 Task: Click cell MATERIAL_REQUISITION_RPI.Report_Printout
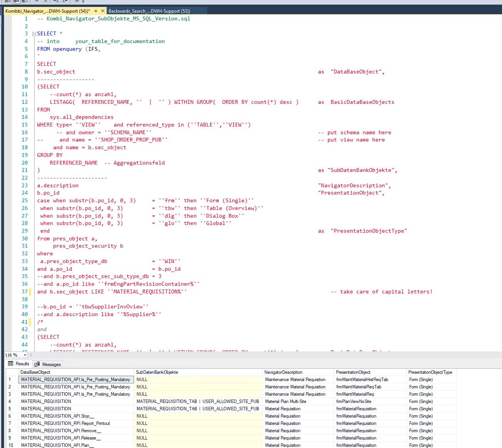pyautogui.click(x=76, y=423)
